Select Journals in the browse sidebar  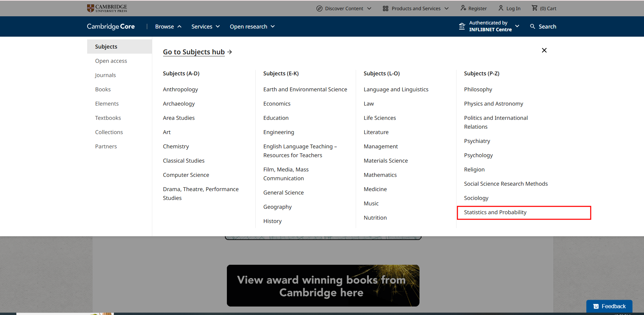[105, 75]
